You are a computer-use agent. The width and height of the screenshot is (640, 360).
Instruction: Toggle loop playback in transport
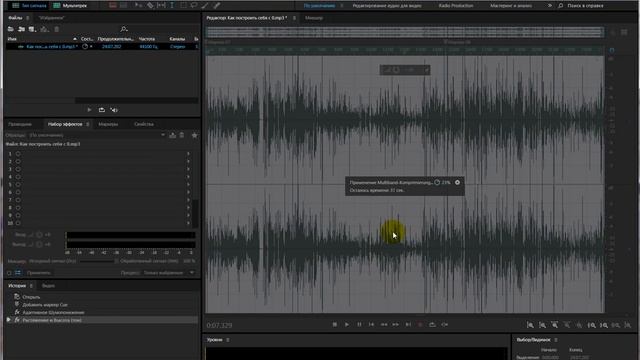(432, 324)
